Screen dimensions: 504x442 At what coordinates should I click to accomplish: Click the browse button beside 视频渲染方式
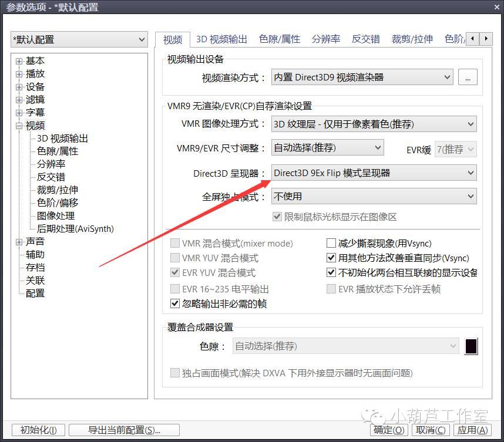point(468,77)
